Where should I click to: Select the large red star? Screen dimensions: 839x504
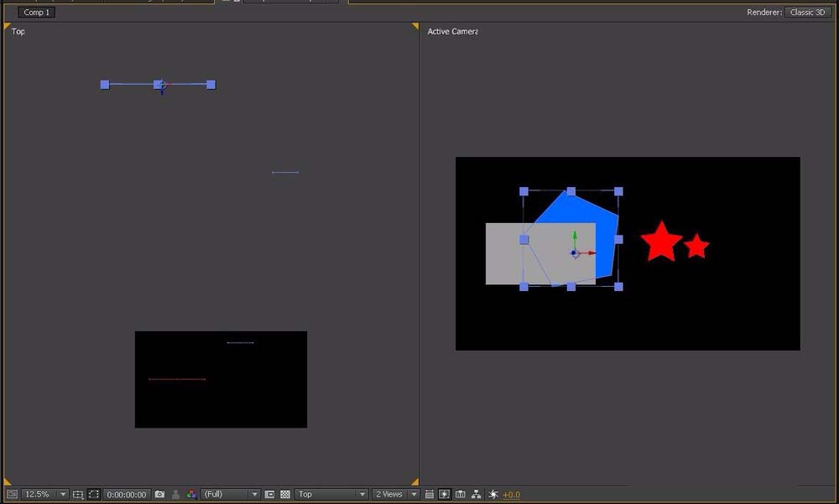click(x=661, y=242)
